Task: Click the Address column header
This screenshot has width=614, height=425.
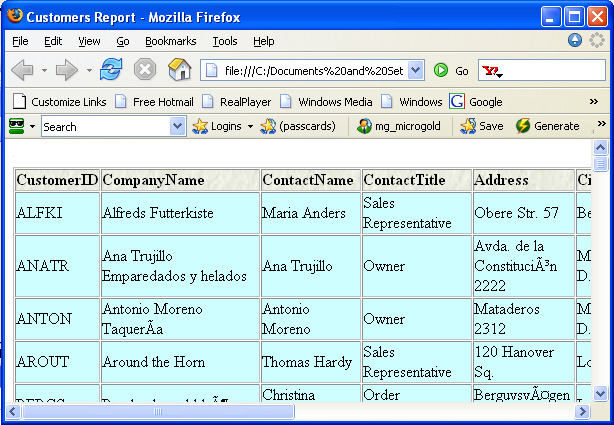Action: [x=524, y=180]
